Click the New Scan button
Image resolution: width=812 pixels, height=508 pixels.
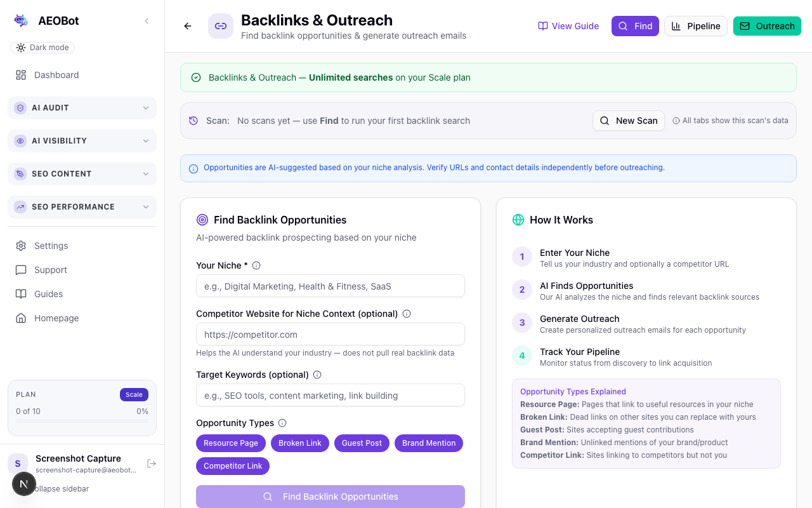click(x=629, y=121)
